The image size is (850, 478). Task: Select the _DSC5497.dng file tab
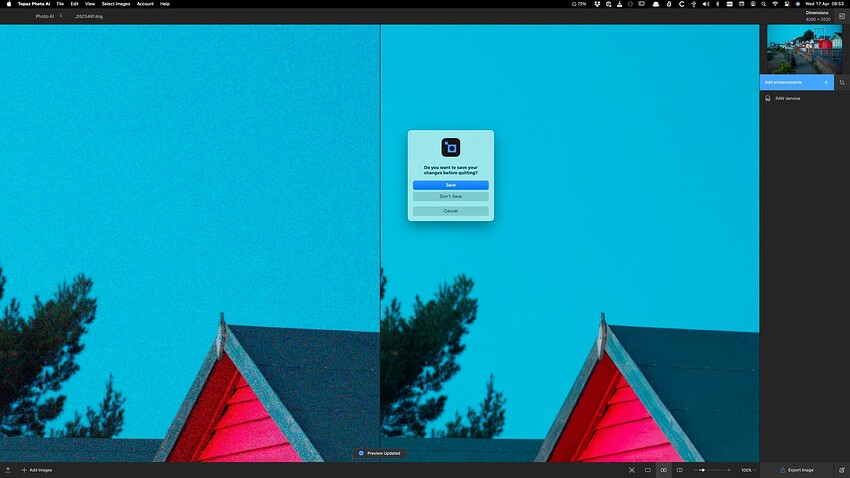point(89,16)
